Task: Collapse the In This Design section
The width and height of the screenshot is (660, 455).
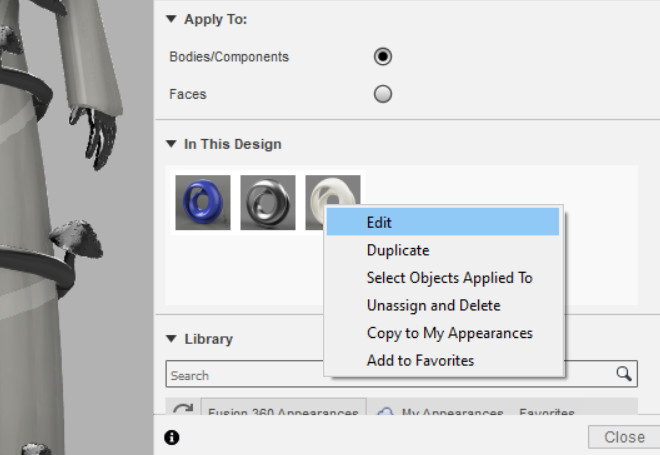Action: [x=171, y=144]
